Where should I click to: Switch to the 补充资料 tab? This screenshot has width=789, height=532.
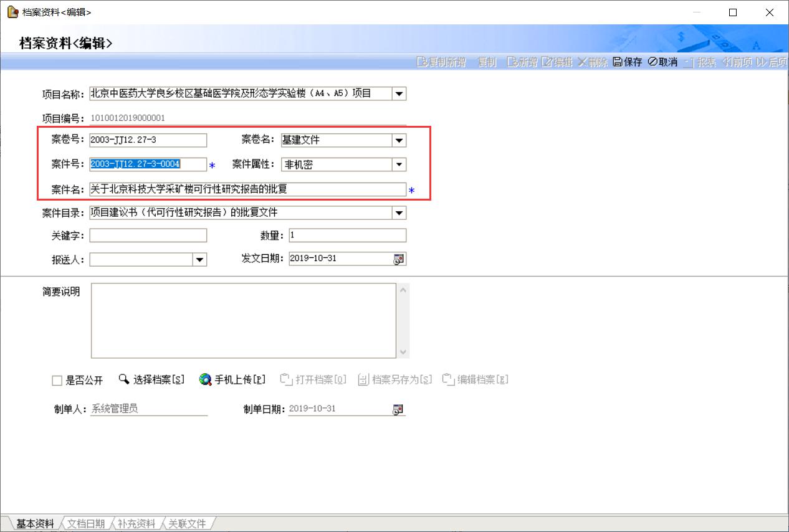point(136,524)
